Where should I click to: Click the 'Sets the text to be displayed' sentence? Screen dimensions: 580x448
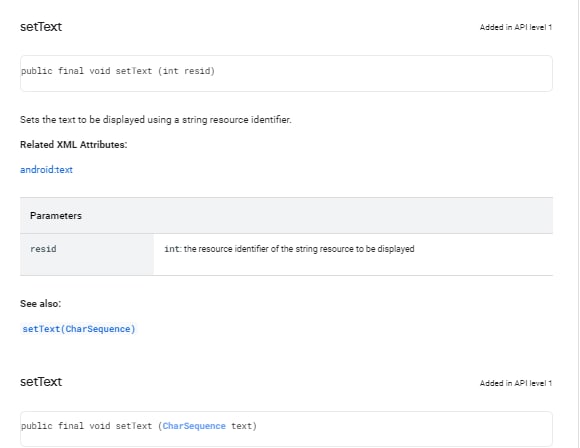(x=156, y=120)
